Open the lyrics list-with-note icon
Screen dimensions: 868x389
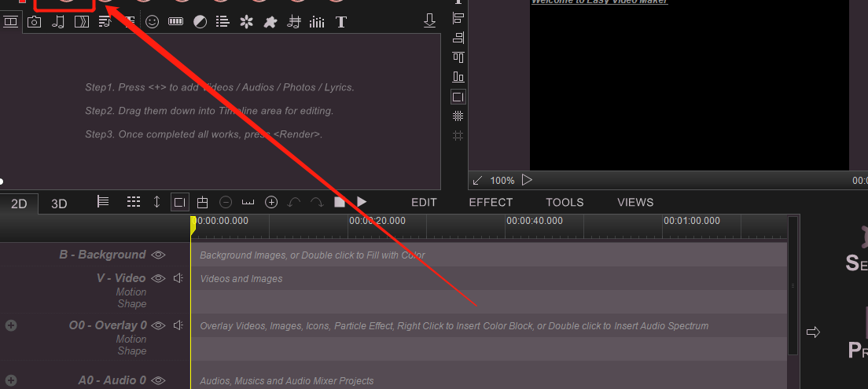(x=105, y=22)
